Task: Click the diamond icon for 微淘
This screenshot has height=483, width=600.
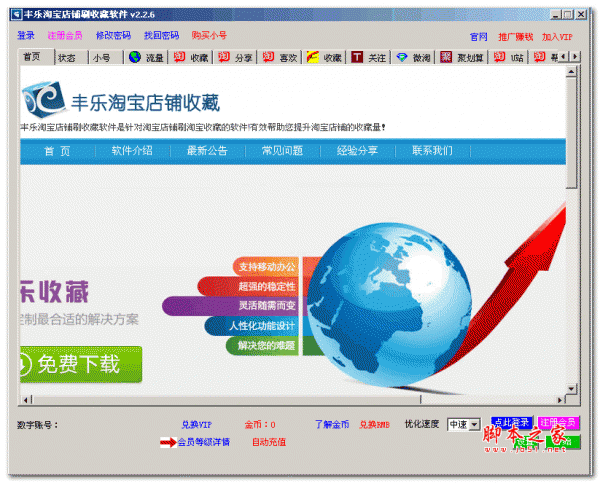Action: coord(401,57)
